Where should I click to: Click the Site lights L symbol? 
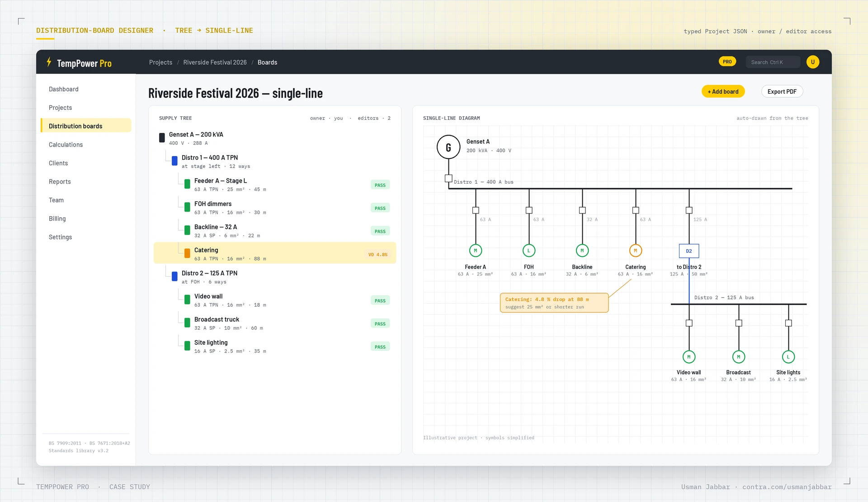[x=788, y=357]
